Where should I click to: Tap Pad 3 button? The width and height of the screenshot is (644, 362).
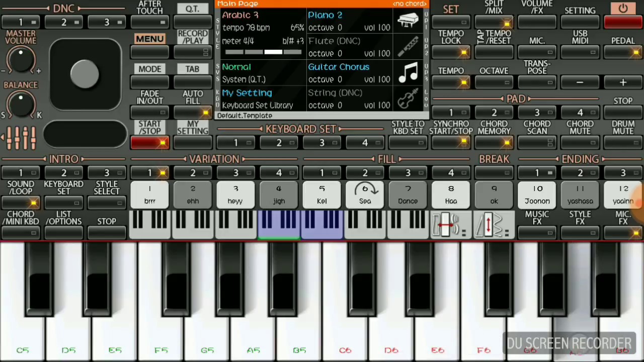click(537, 113)
